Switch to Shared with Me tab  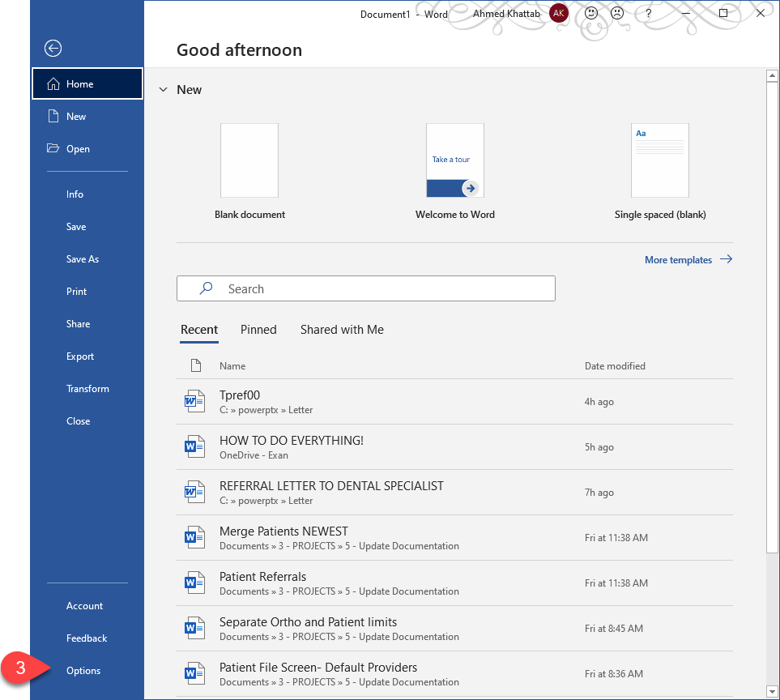342,330
